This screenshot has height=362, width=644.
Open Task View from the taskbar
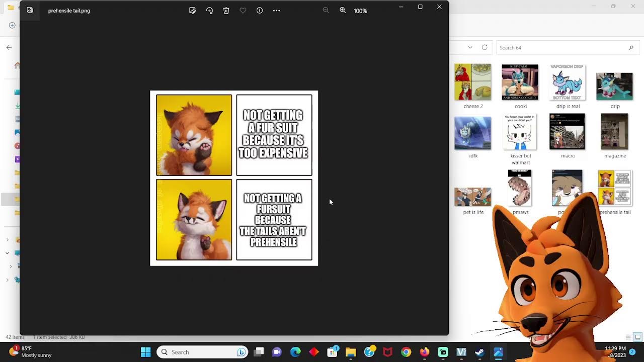tap(259, 352)
